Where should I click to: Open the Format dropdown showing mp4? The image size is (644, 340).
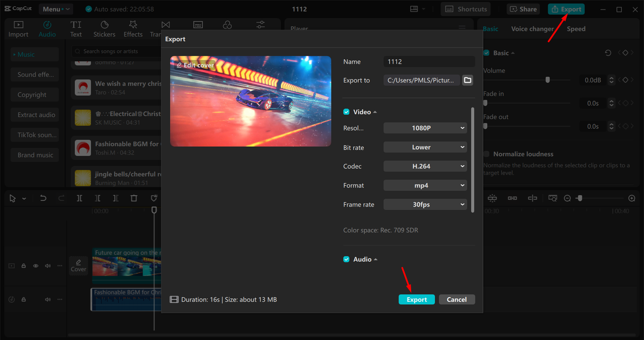[x=425, y=185]
